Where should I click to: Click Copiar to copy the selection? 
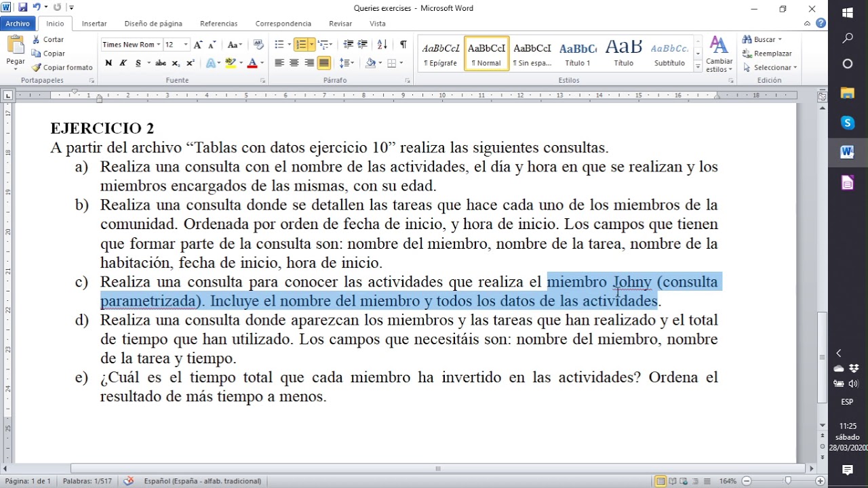[48, 54]
